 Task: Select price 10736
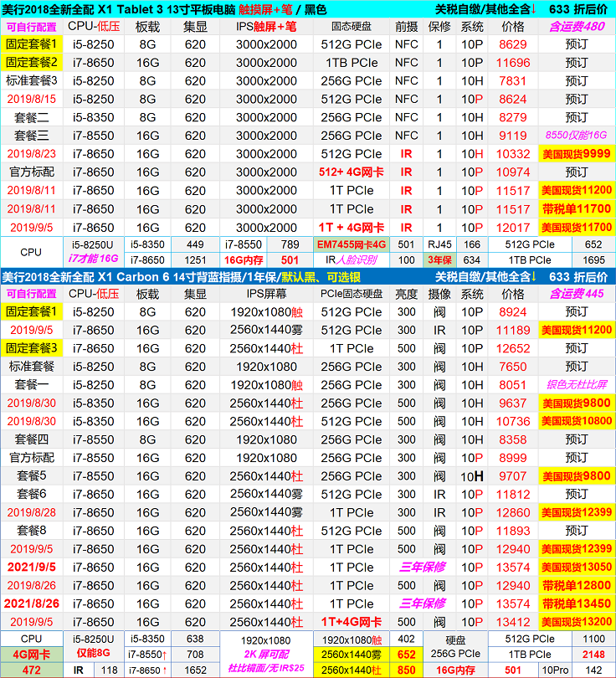point(513,421)
